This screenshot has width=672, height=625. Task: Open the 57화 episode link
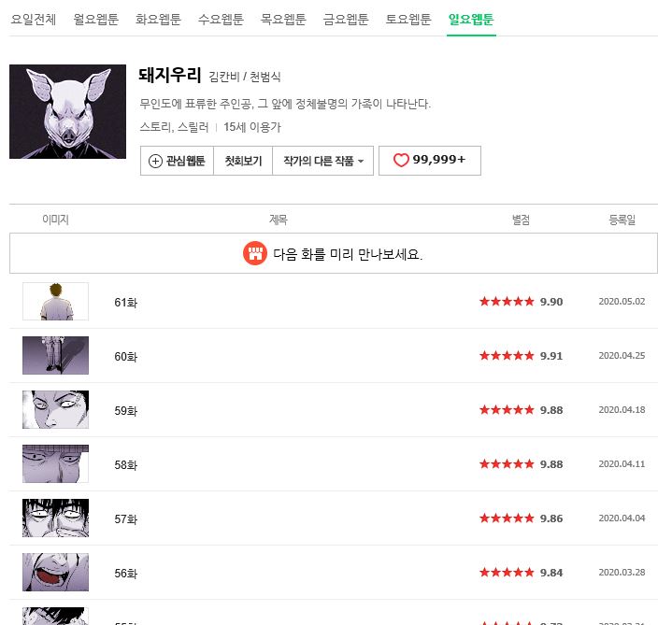125,519
